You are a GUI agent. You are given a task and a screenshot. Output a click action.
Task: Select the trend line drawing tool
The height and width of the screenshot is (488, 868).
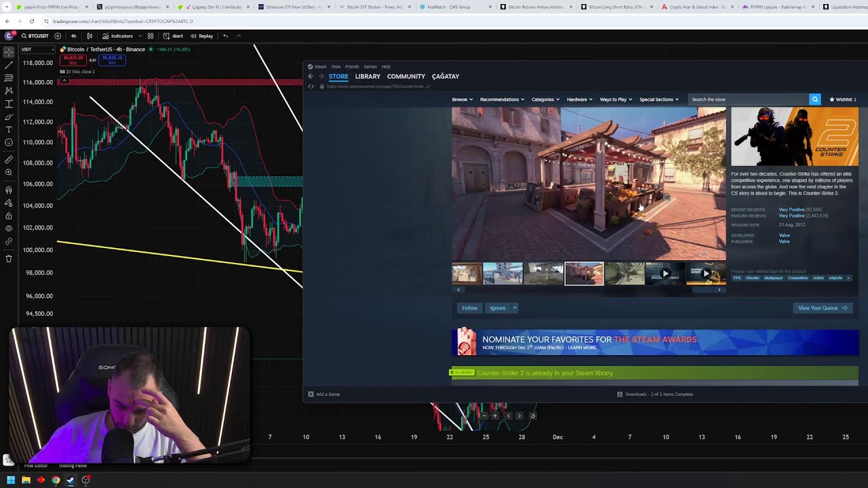pos(9,65)
